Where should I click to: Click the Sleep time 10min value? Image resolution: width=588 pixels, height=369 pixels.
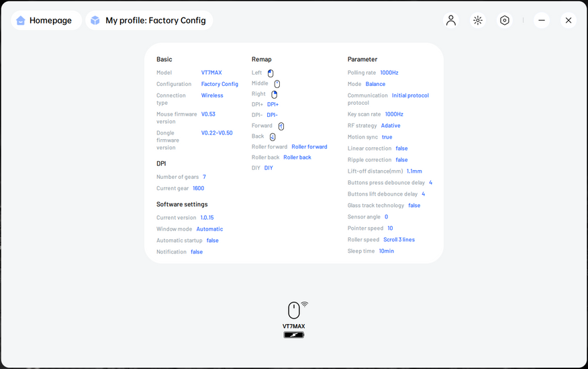386,251
